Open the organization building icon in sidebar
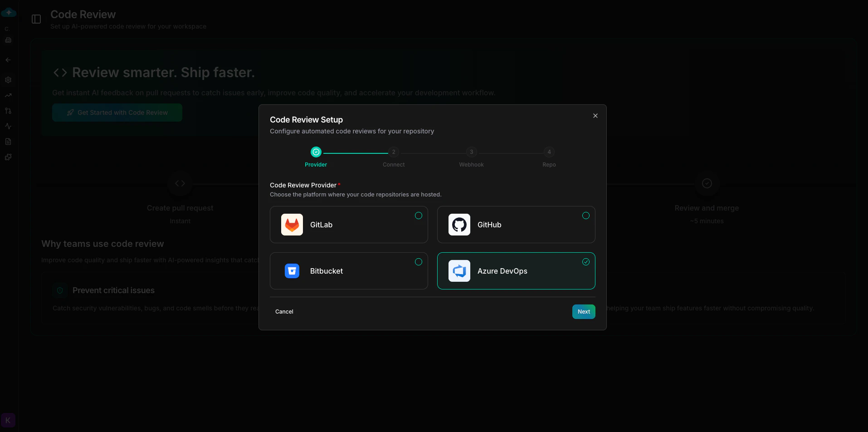Viewport: 868px width, 432px height. tap(8, 40)
